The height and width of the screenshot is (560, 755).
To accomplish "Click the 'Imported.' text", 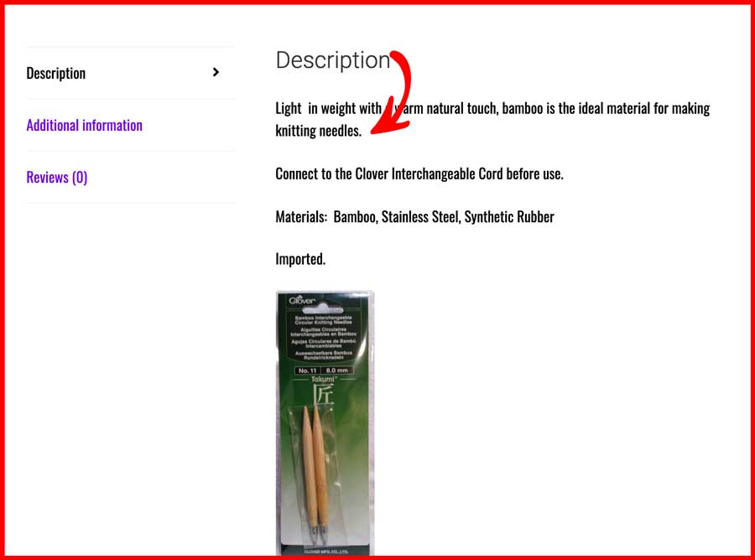I will [300, 259].
